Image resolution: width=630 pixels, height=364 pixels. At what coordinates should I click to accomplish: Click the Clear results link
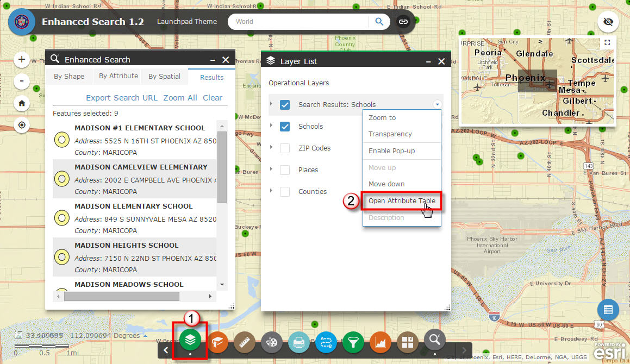(x=212, y=98)
